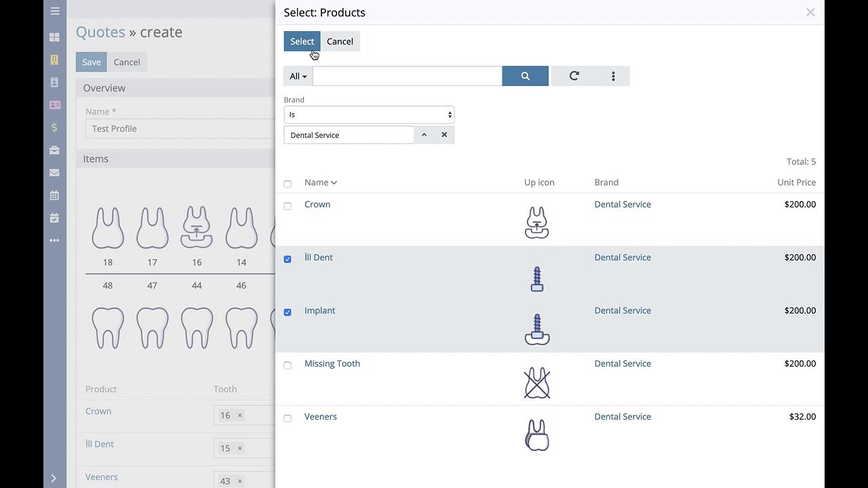Image resolution: width=868 pixels, height=488 pixels.
Task: Uncheck the Ill Dent product checkbox
Action: [288, 259]
